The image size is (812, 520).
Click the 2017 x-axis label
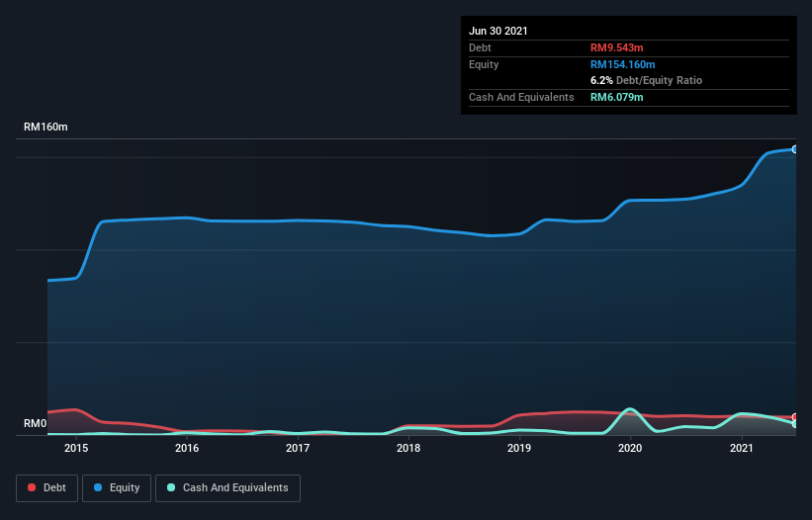[298, 448]
